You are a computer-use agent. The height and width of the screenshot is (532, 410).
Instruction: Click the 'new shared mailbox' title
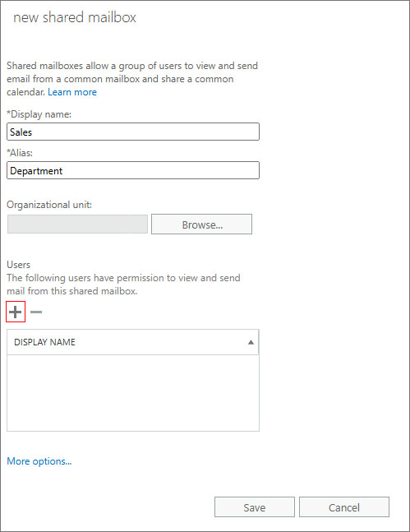(x=75, y=17)
